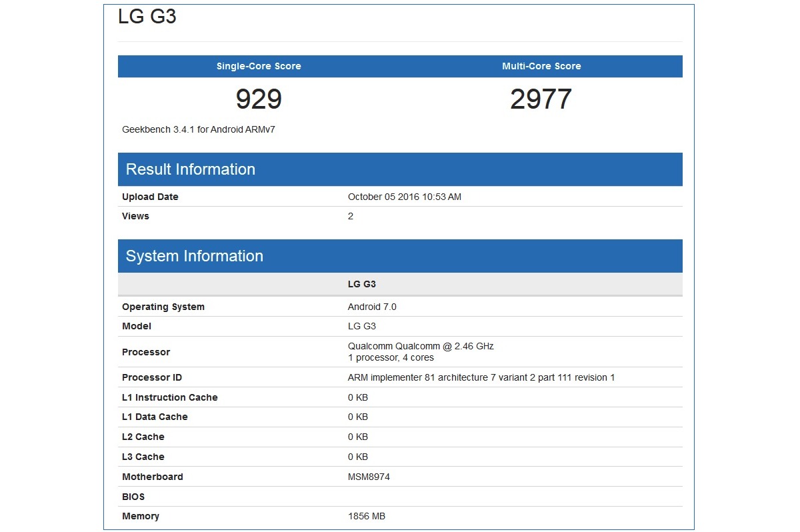Click the L1 Instruction Cache "0 KB" value
This screenshot has height=532, width=800.
coord(358,397)
